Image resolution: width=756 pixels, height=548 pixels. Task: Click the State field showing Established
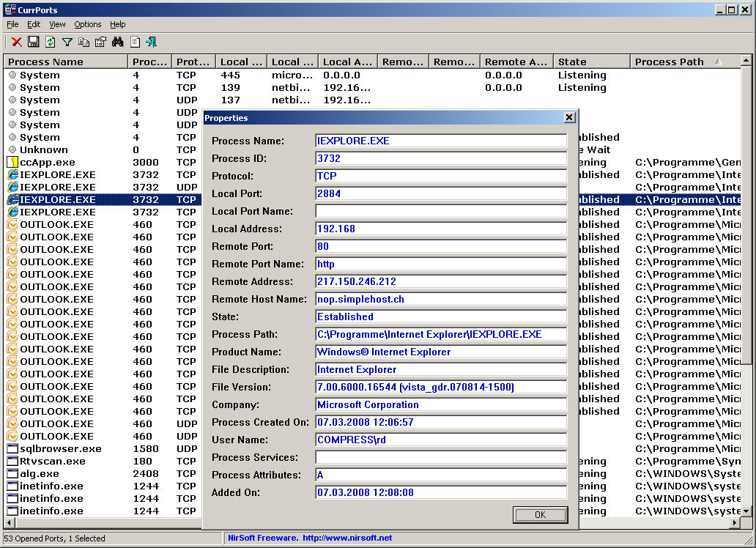point(441,316)
